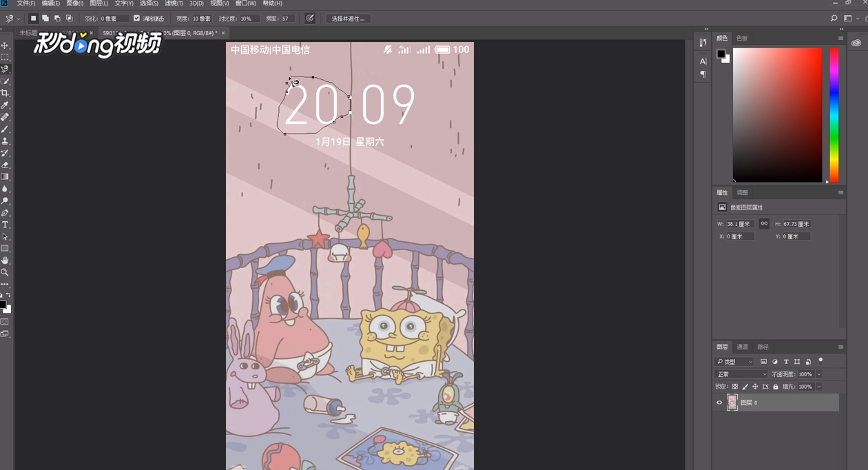The height and width of the screenshot is (470, 868).
Task: Select the Rectangle shape tool
Action: click(x=5, y=248)
